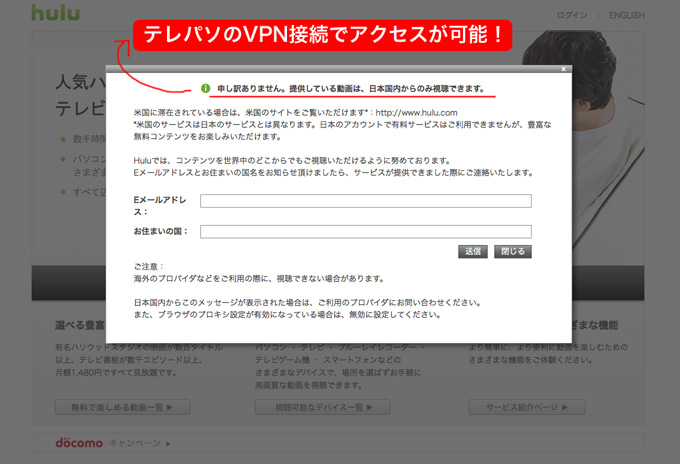Click the line 海外のプロバイダなどをご利用の際に
Image resolution: width=680 pixels, height=464 pixels.
coord(258,279)
